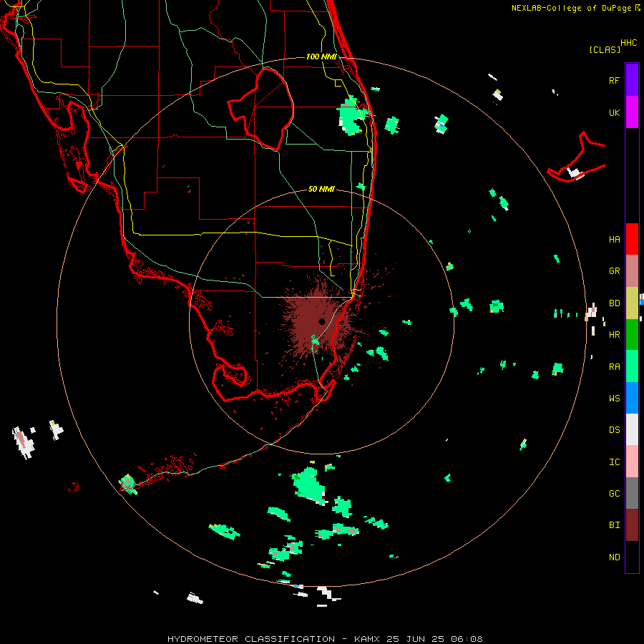
Task: Click the 'WS' legend label
Action: (614, 399)
